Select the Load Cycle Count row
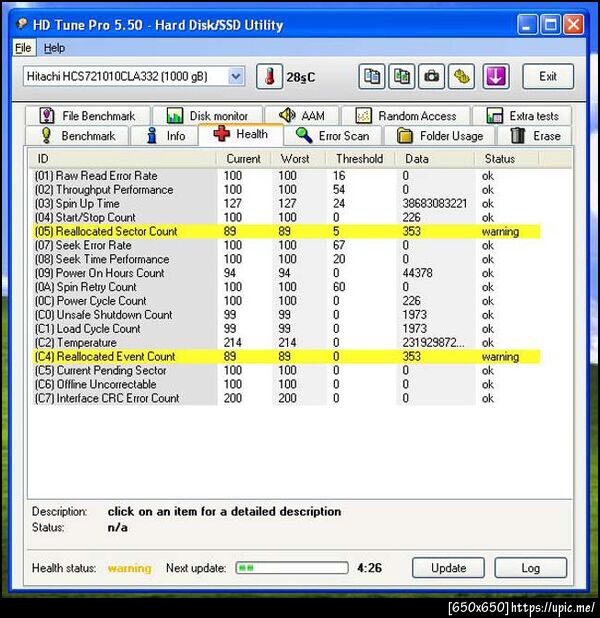Viewport: 600px width, 618px height. (x=287, y=329)
